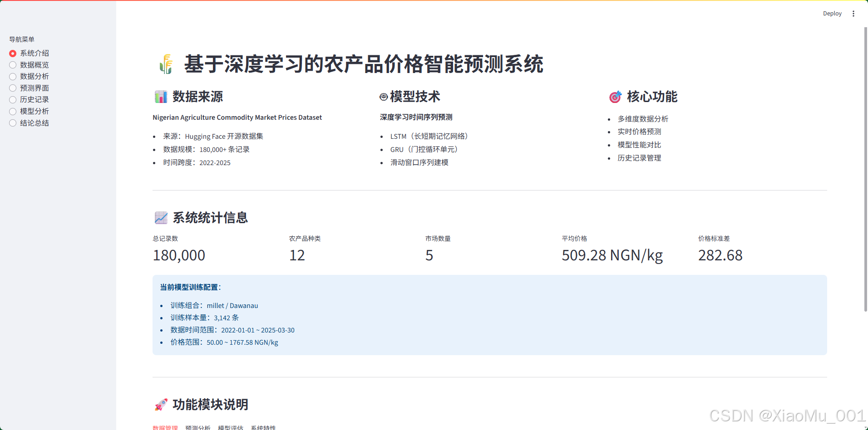Screen dimensions: 868x430
Task: Select 结论总结 in the navigation menu
Action: click(29, 123)
